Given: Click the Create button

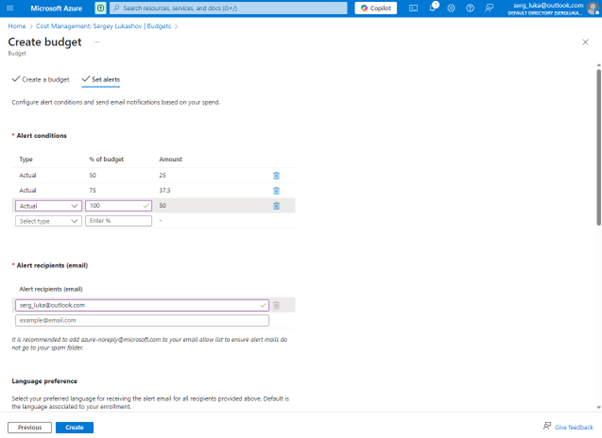Looking at the screenshot, I should pos(74,427).
